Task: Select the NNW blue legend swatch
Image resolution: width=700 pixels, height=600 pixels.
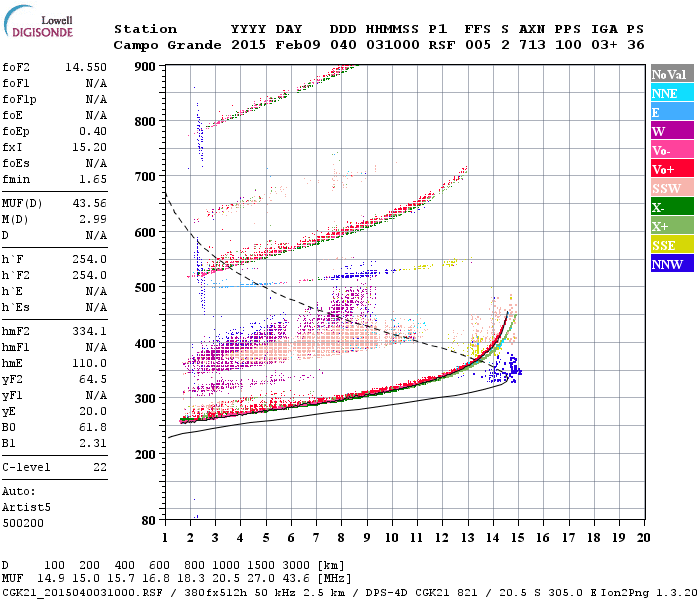Action: click(672, 264)
